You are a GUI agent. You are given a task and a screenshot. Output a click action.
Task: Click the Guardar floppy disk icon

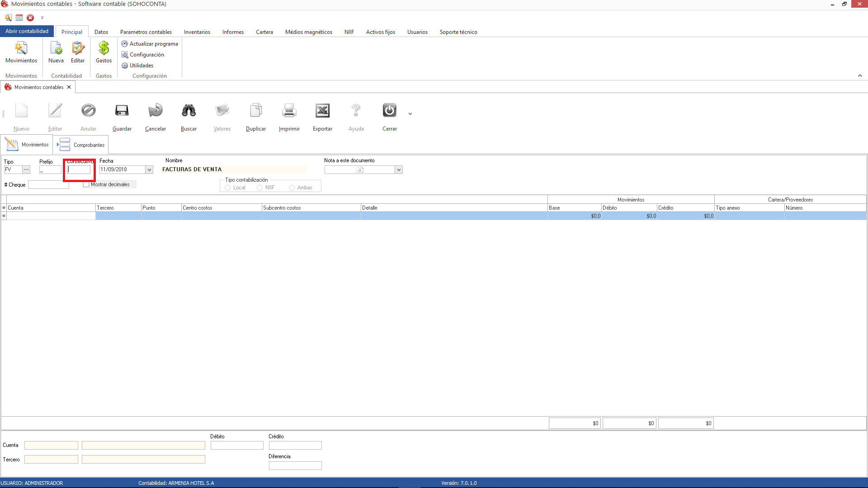[x=122, y=111]
